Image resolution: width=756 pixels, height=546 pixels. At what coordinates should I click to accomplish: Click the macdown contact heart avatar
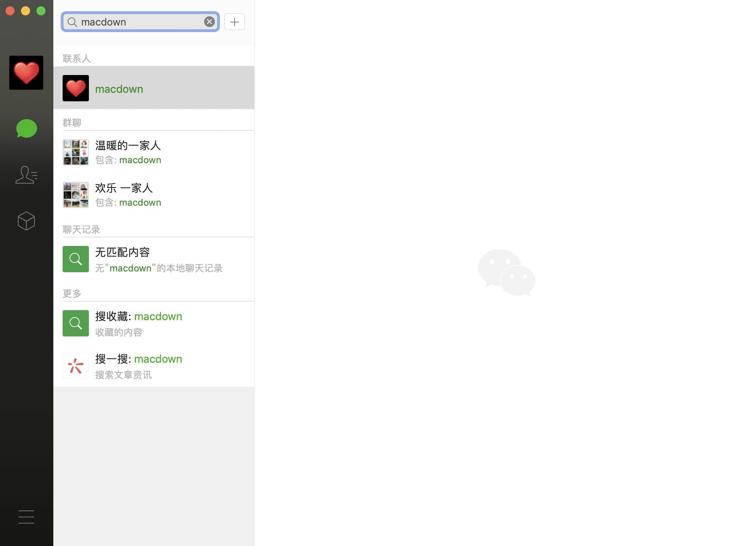click(76, 88)
